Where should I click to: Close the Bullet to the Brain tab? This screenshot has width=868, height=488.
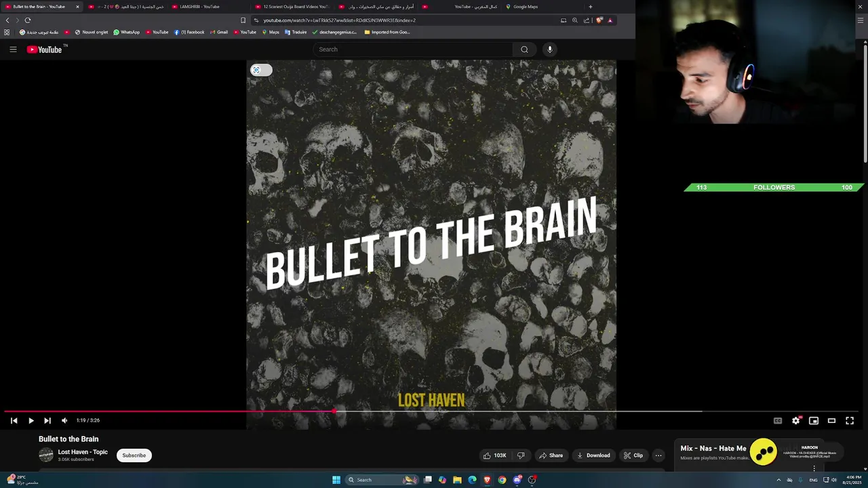tap(77, 7)
